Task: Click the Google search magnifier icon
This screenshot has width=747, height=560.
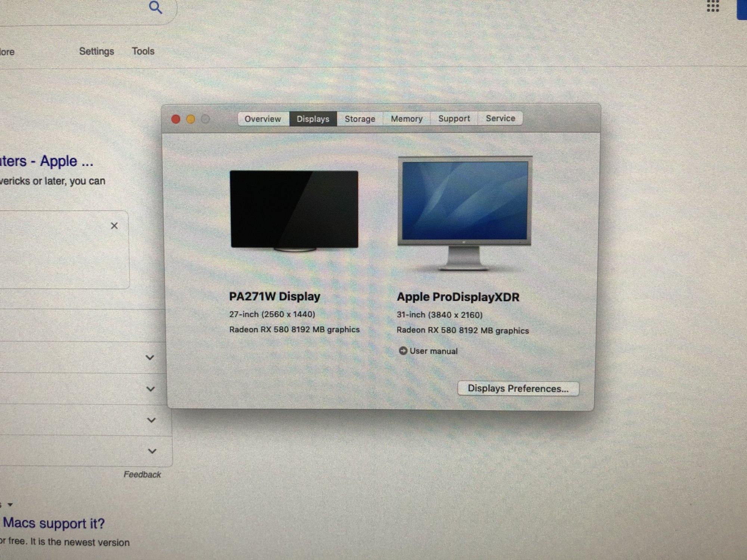Action: coord(156,7)
